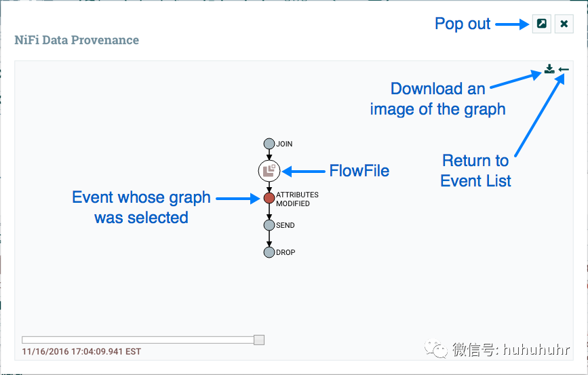This screenshot has height=375, width=588.
Task: Click the Pop out icon button
Action: click(x=541, y=24)
